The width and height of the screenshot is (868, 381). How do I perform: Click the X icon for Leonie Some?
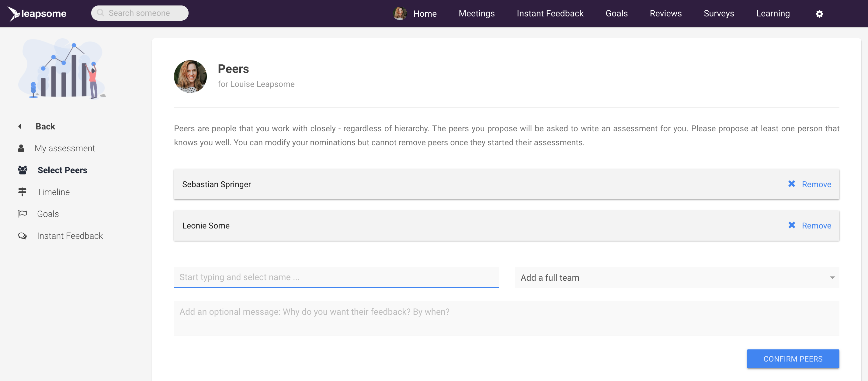[792, 225]
